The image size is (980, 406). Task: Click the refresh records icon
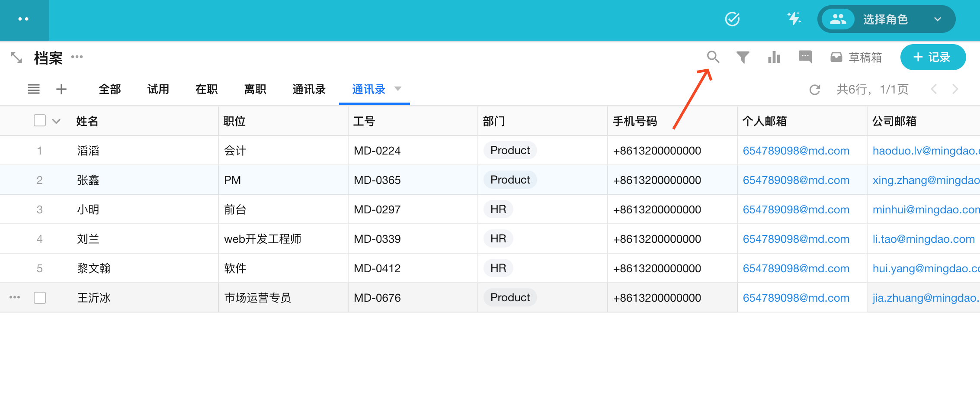tap(814, 90)
